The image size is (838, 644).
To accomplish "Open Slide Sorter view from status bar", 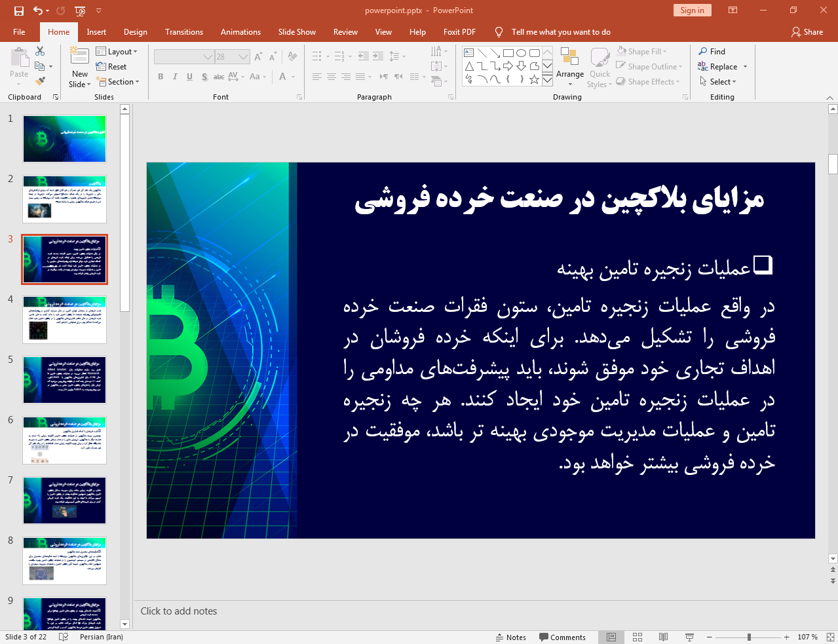I will pos(637,637).
